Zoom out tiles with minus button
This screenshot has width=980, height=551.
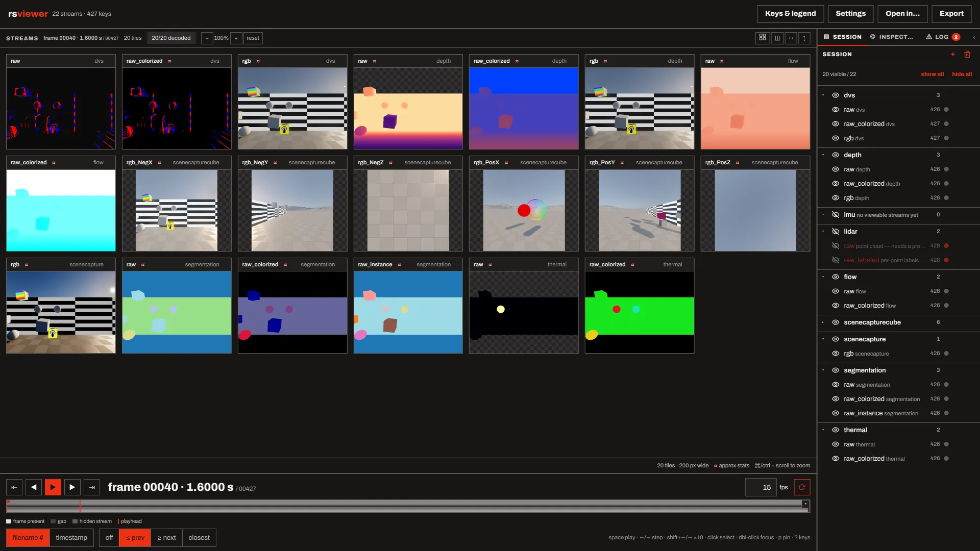click(207, 38)
